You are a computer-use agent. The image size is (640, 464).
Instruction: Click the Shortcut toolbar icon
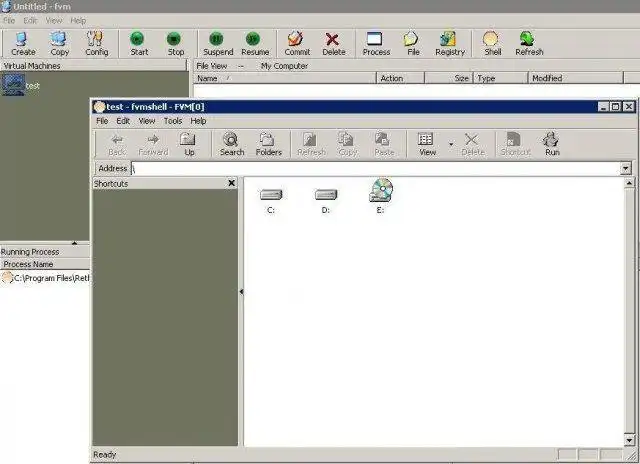[x=515, y=144]
